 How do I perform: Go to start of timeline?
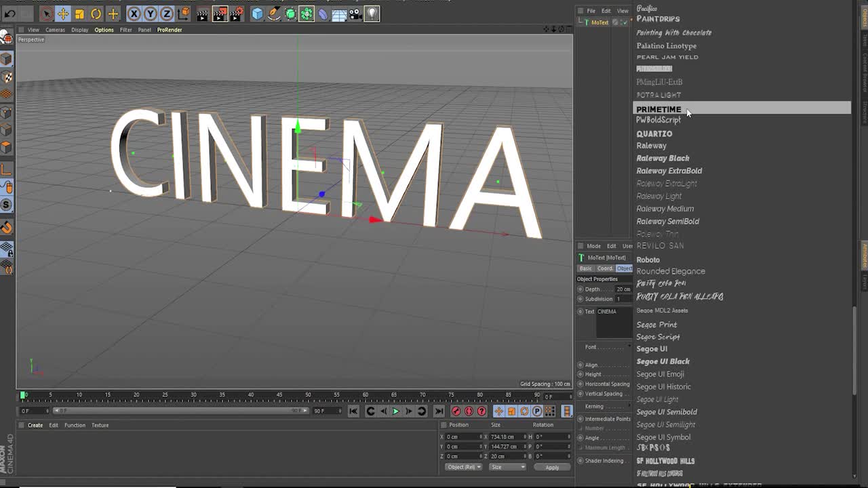(x=353, y=411)
